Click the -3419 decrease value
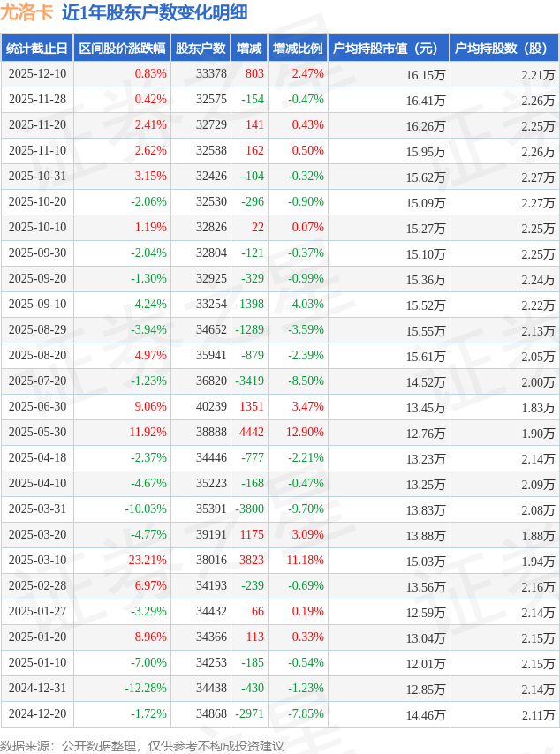Image resolution: width=560 pixels, height=754 pixels. pos(248,381)
